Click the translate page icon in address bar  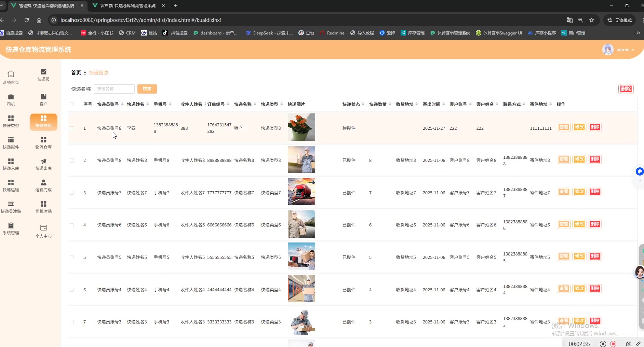pos(569,20)
